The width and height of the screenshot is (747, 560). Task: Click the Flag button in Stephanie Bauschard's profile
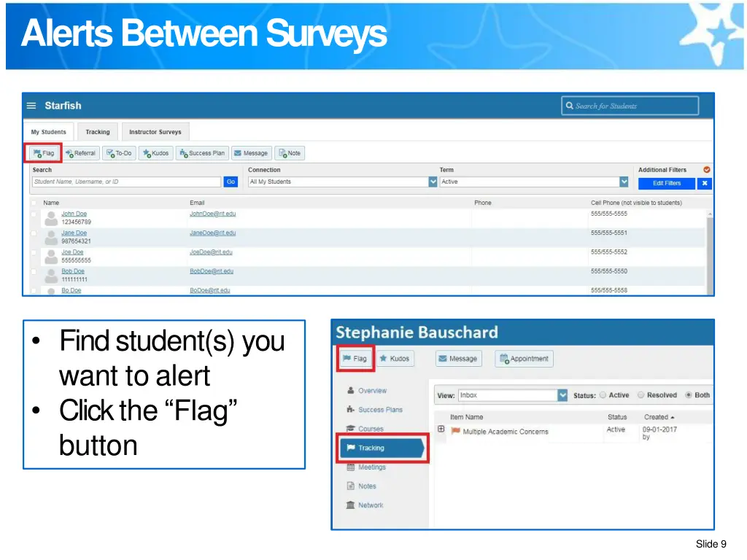pos(355,359)
